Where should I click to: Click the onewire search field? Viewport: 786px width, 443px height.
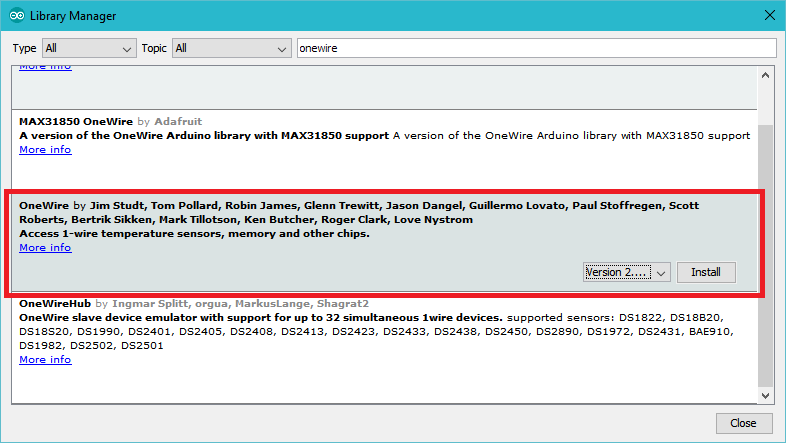point(536,48)
